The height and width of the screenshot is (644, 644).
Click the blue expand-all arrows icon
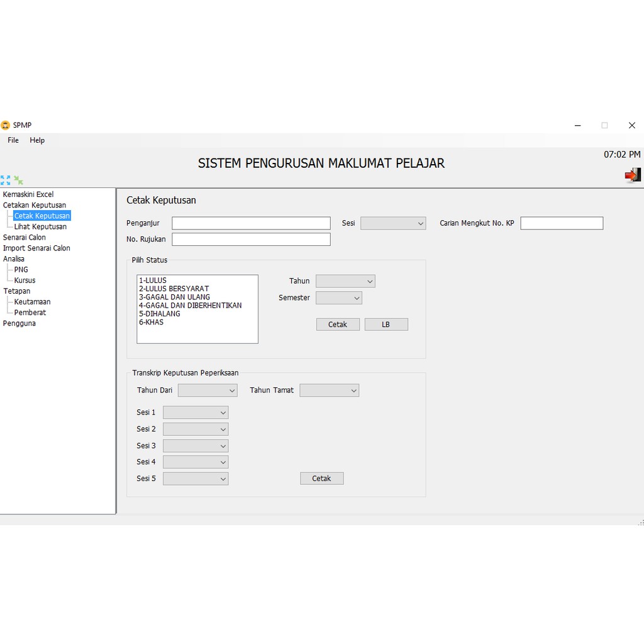(x=6, y=180)
